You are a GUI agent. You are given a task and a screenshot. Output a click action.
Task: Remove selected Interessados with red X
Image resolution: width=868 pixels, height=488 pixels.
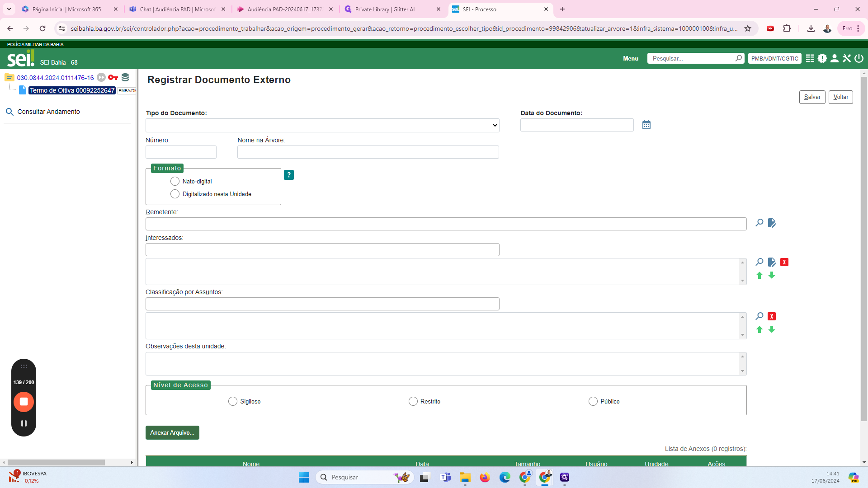[x=784, y=262]
